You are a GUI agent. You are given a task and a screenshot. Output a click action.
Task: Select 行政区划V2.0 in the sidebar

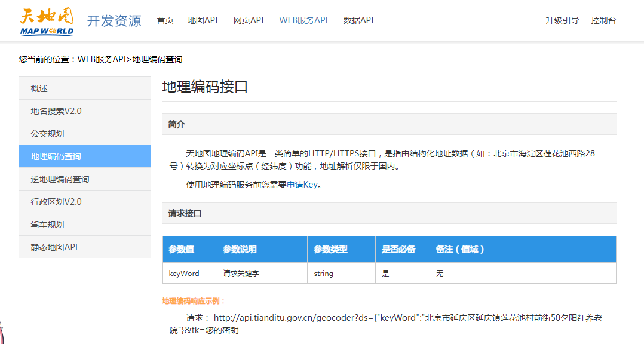[85, 201]
